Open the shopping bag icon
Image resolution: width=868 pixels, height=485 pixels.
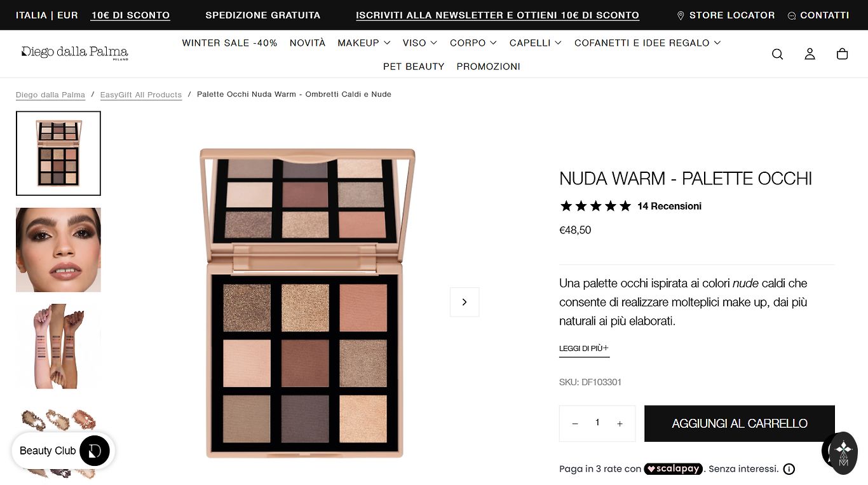(x=842, y=54)
